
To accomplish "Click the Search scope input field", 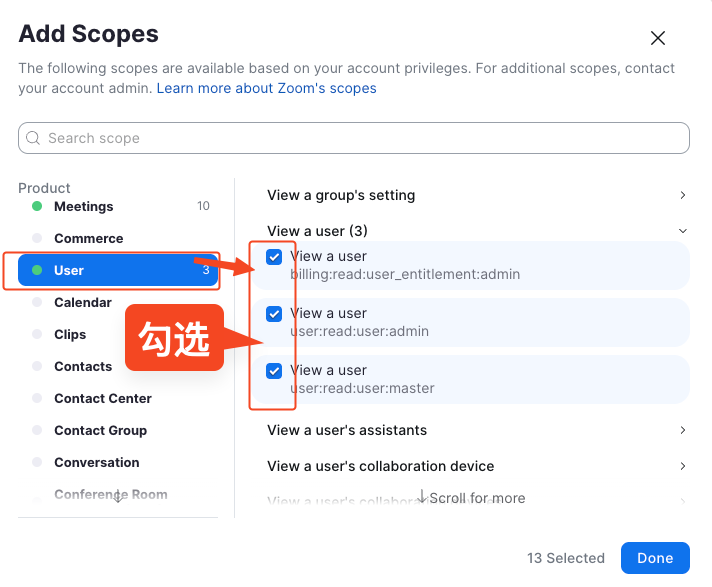I will click(x=360, y=138).
